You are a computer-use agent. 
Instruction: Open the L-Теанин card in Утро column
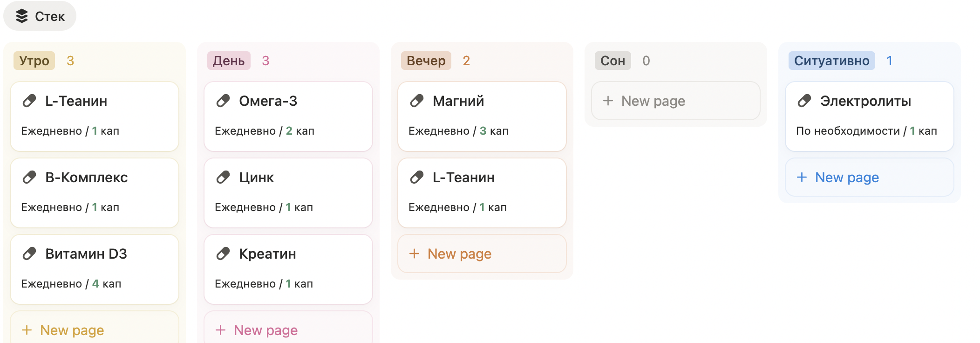point(95,117)
